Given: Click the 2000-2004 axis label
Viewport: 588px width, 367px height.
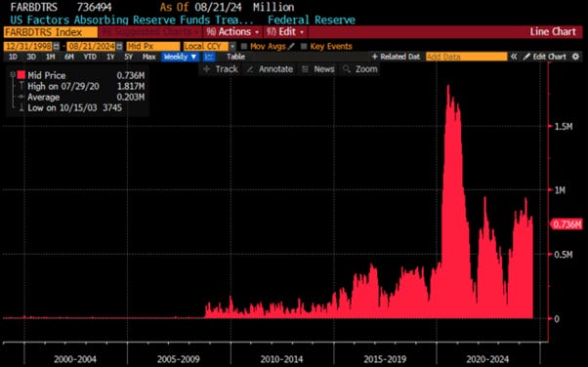Looking at the screenshot, I should 75,359.
